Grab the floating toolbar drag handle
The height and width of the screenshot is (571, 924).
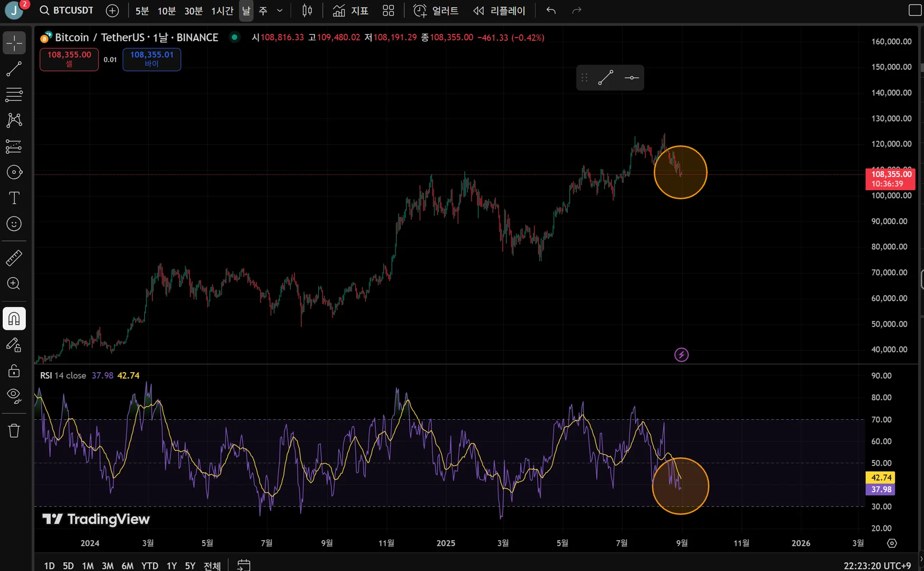point(584,78)
